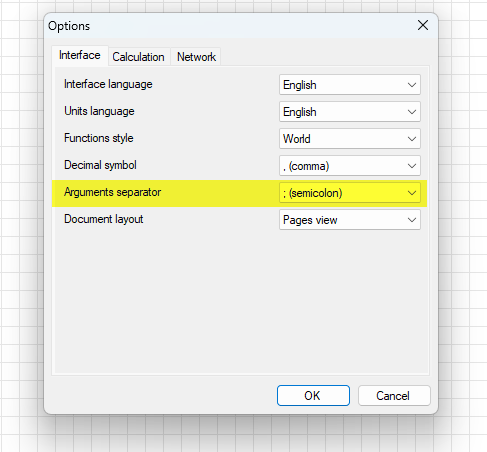The height and width of the screenshot is (452, 487).
Task: Open the Document layout dropdown
Action: pos(350,220)
